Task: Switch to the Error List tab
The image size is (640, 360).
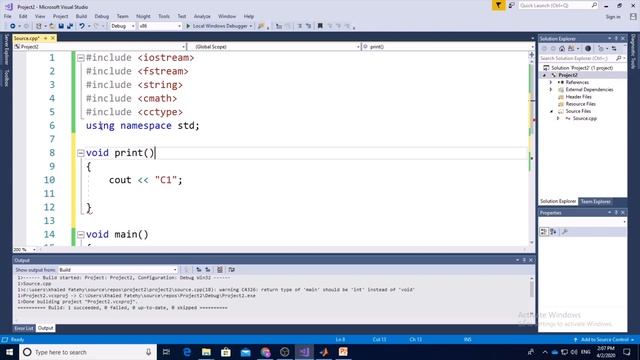Action: pos(24,328)
